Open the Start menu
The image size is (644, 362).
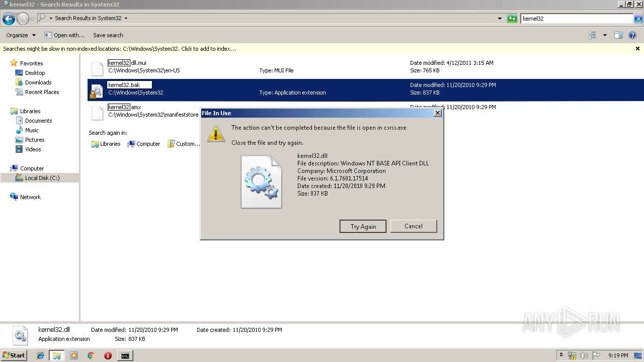click(x=14, y=355)
